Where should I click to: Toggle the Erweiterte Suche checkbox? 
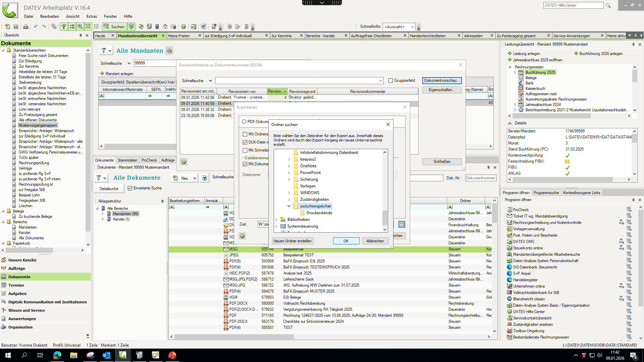point(130,188)
